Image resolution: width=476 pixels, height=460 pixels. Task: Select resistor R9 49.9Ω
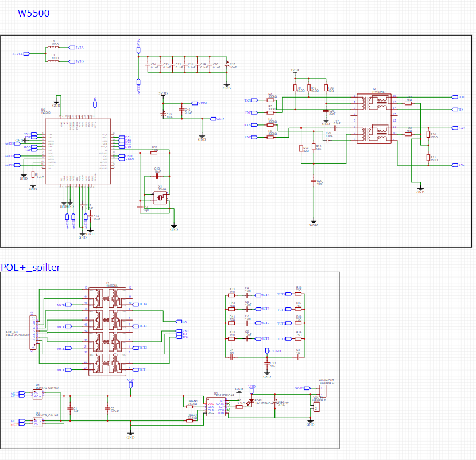point(295,88)
